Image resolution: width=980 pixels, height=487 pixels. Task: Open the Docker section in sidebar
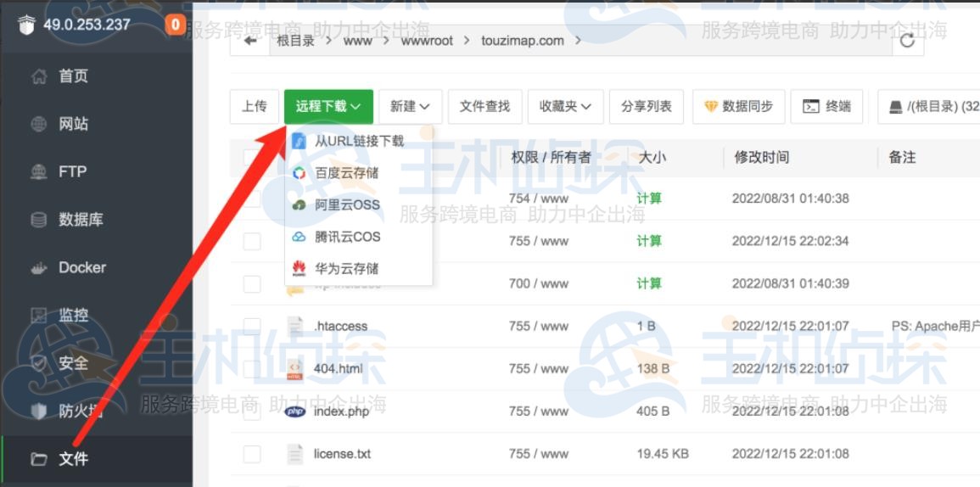(82, 267)
